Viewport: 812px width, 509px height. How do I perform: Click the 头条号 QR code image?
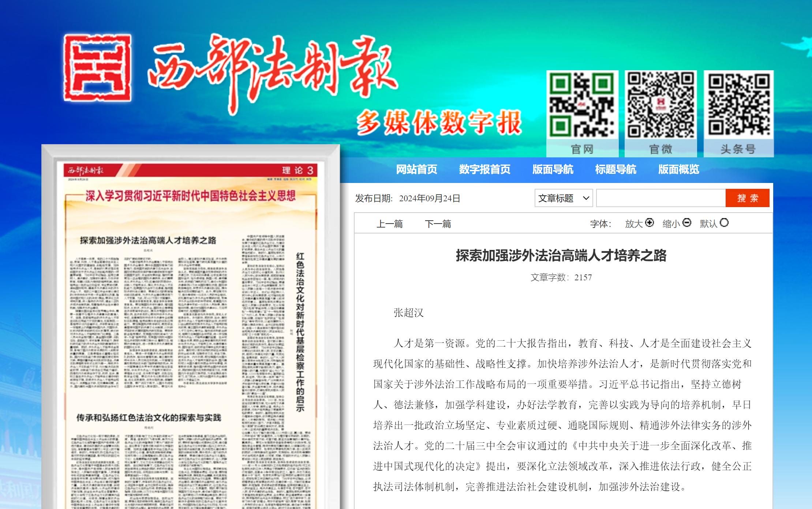[x=738, y=105]
